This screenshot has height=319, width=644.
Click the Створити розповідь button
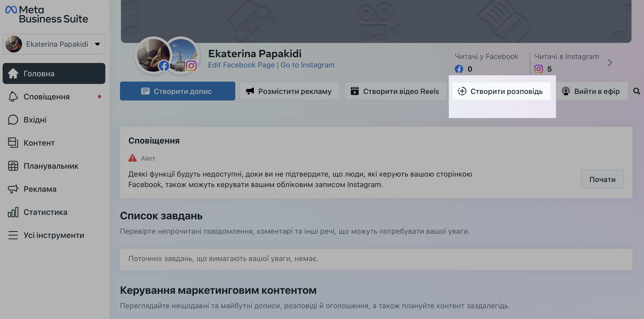(x=501, y=91)
